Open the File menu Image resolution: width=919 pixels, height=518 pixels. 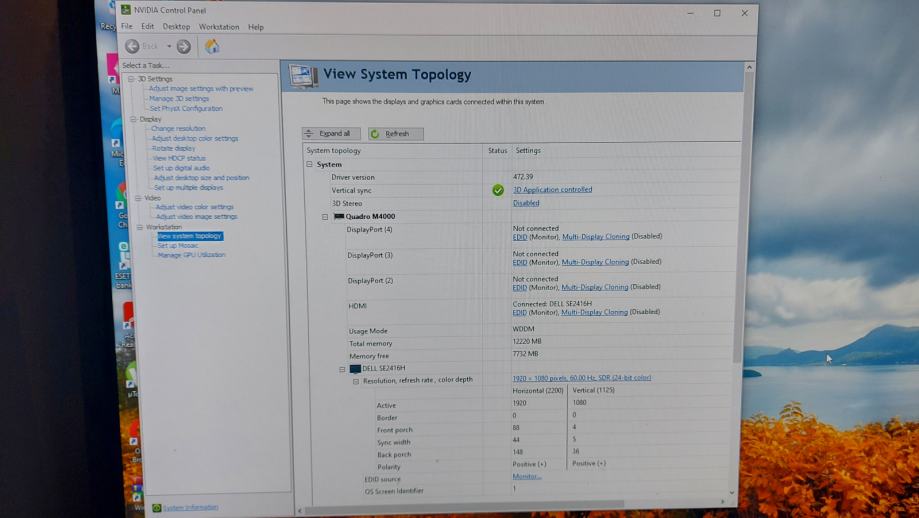(x=127, y=26)
